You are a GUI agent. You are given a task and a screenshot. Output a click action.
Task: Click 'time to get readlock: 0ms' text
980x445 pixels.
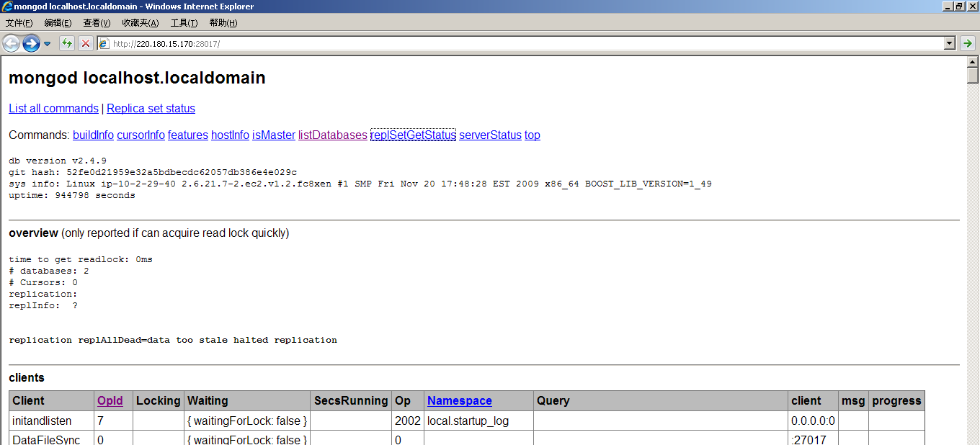click(81, 259)
